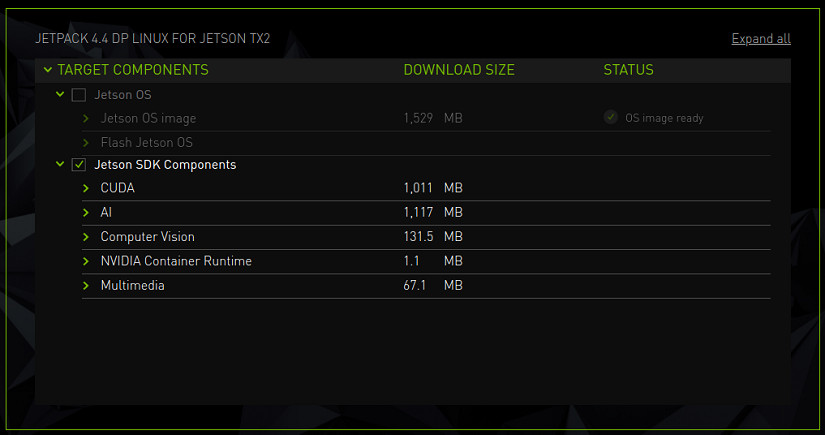This screenshot has height=435, width=825.
Task: Click the STATUS column header
Action: pos(628,69)
